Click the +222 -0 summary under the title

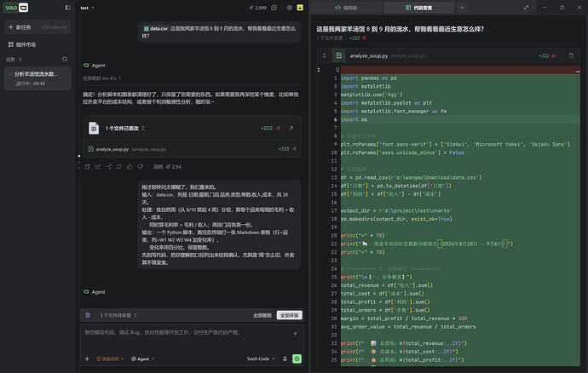(357, 38)
